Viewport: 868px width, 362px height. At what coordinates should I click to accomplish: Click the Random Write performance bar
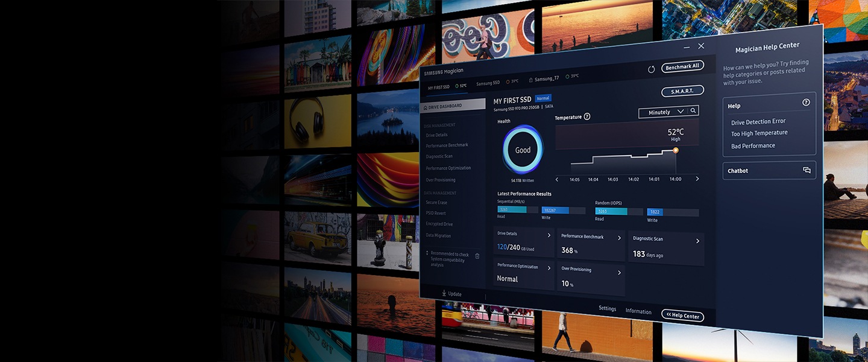click(x=673, y=212)
